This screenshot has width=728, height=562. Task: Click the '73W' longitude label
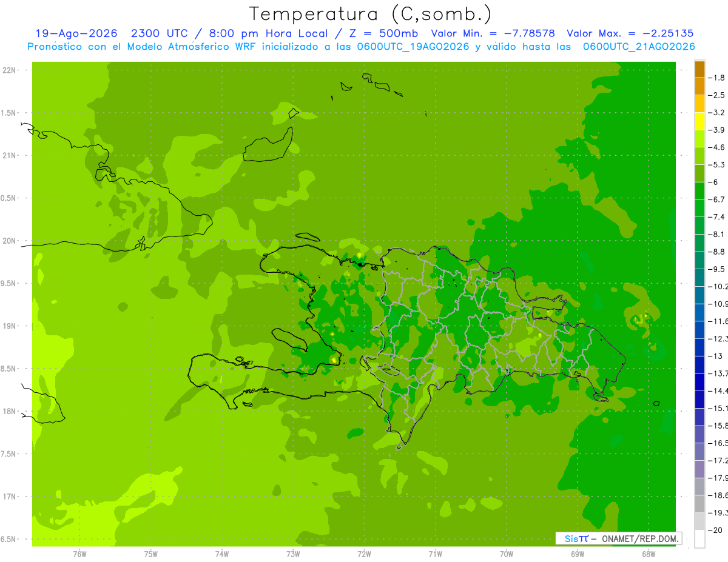coord(292,554)
